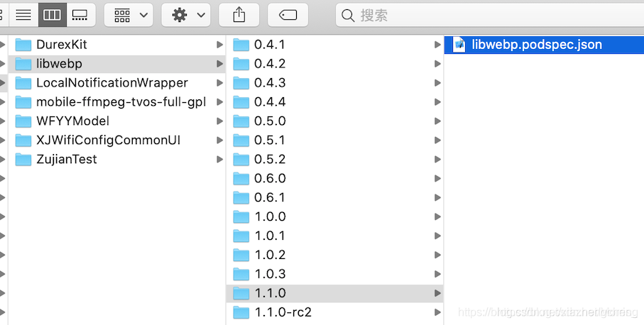Select the 0.4.1 folder icon
644x325 pixels.
241,44
